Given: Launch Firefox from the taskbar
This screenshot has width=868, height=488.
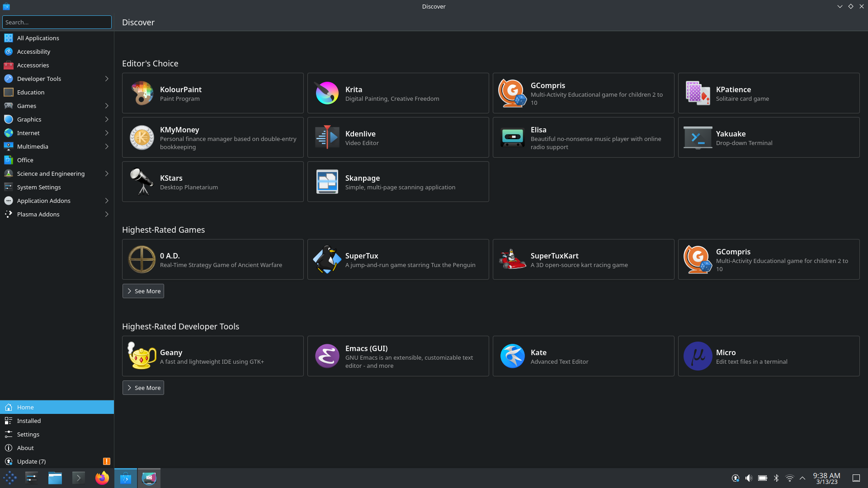Looking at the screenshot, I should click(102, 478).
